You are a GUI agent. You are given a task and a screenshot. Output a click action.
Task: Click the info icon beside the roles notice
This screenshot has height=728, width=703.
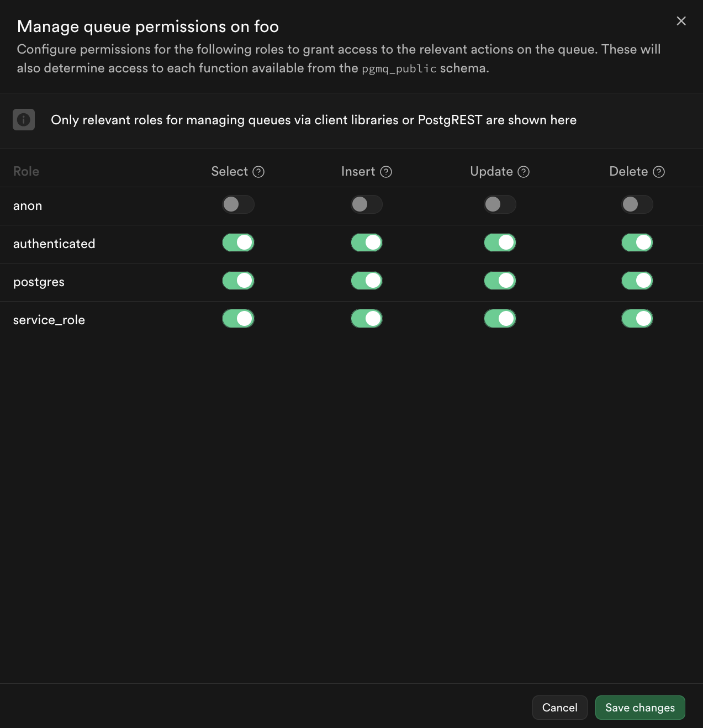point(24,119)
